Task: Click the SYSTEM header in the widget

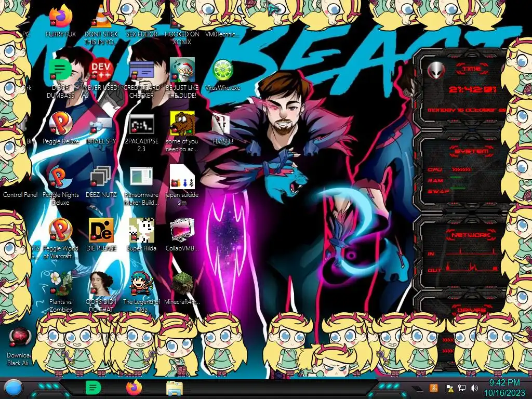Action: click(471, 151)
